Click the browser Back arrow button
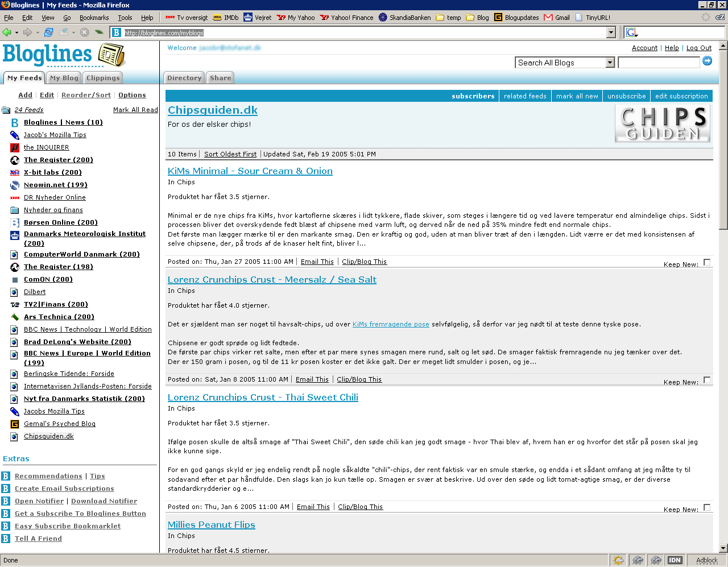This screenshot has height=567, width=728. click(7, 32)
